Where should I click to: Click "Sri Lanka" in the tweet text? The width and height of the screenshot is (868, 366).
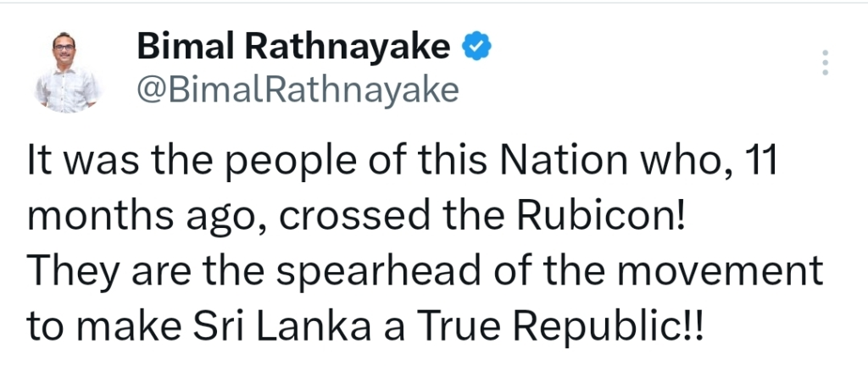[x=277, y=328]
